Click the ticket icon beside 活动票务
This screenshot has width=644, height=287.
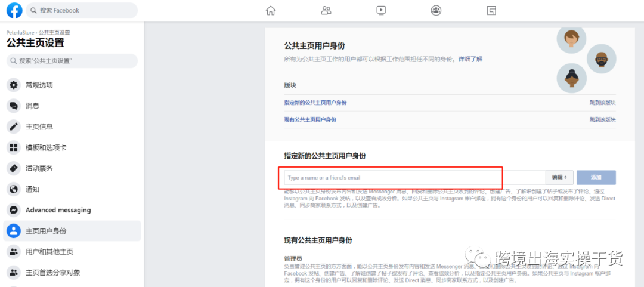click(x=14, y=168)
